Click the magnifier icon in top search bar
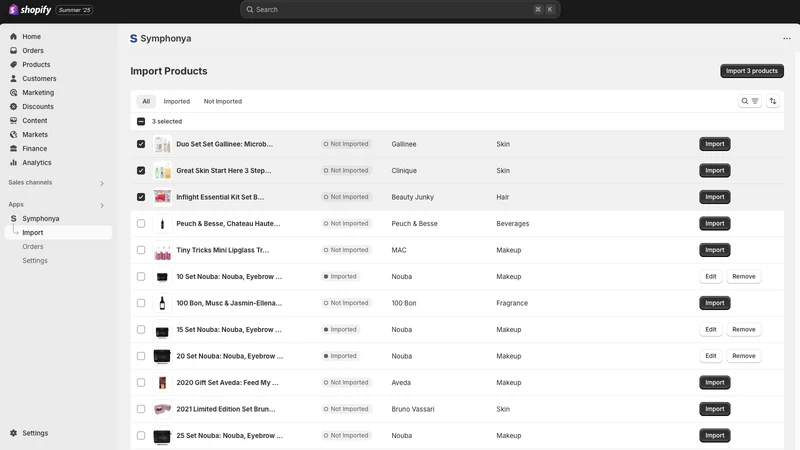The height and width of the screenshot is (450, 800). click(x=250, y=9)
